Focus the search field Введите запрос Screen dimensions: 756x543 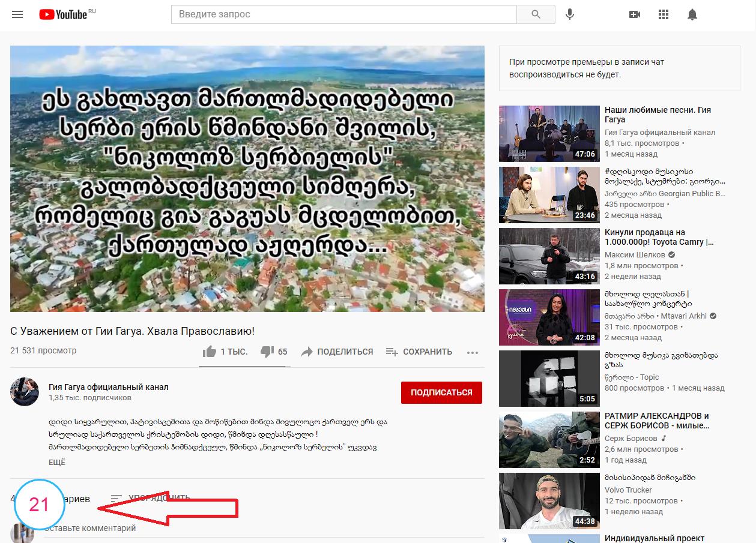click(x=344, y=14)
